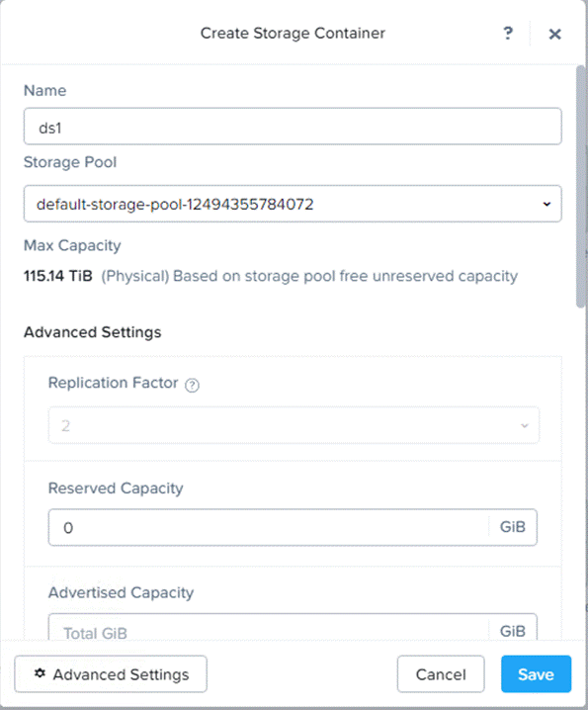Image resolution: width=588 pixels, height=710 pixels.
Task: Click the Storage Pool label
Action: tap(70, 162)
